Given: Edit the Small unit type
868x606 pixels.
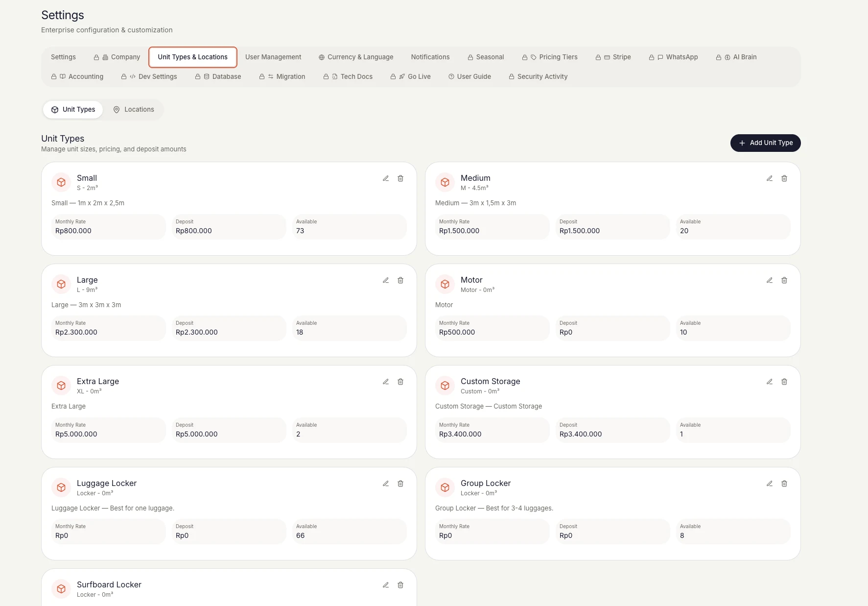Looking at the screenshot, I should pos(386,178).
